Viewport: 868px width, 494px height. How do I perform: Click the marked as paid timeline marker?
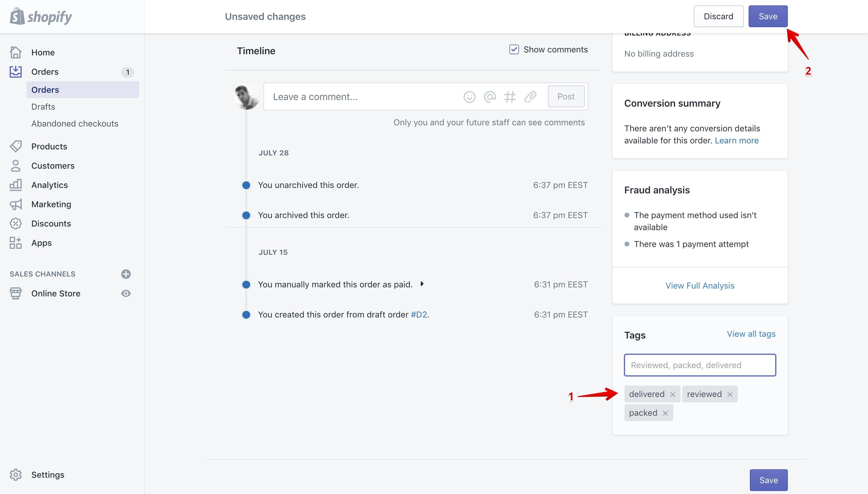(246, 285)
